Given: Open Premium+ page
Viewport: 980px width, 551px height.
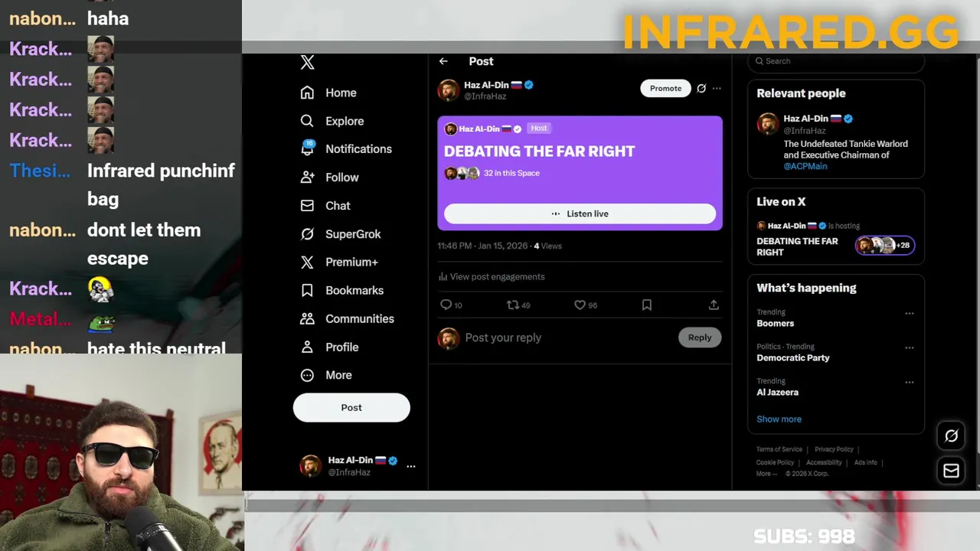Looking at the screenshot, I should click(351, 262).
